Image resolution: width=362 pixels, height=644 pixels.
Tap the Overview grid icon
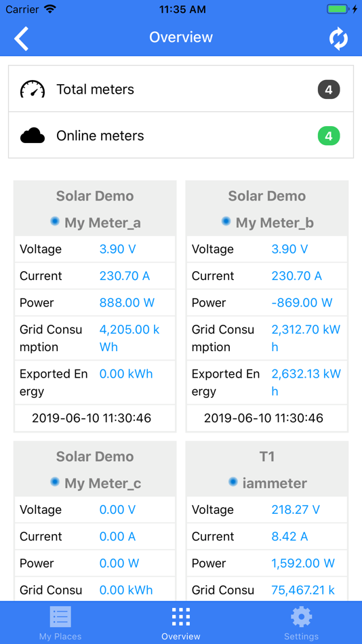[x=181, y=616]
